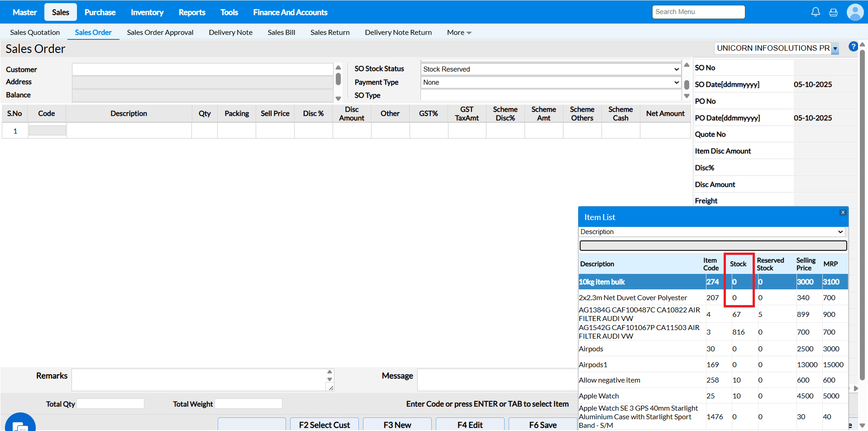Image resolution: width=868 pixels, height=431 pixels.
Task: Open the More submenu
Action: pyautogui.click(x=459, y=33)
